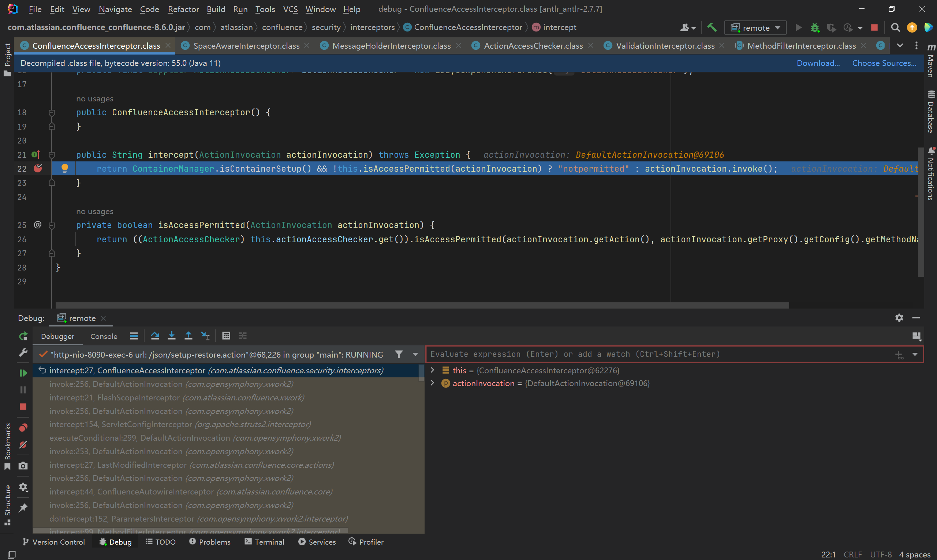Click the Step Over icon in debugger toolbar

click(155, 336)
